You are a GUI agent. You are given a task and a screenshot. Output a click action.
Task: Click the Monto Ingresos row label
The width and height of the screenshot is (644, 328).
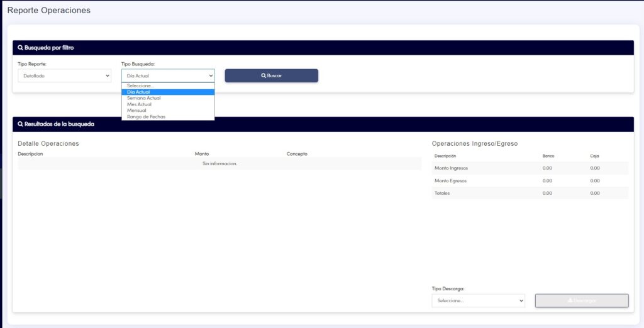pyautogui.click(x=451, y=168)
